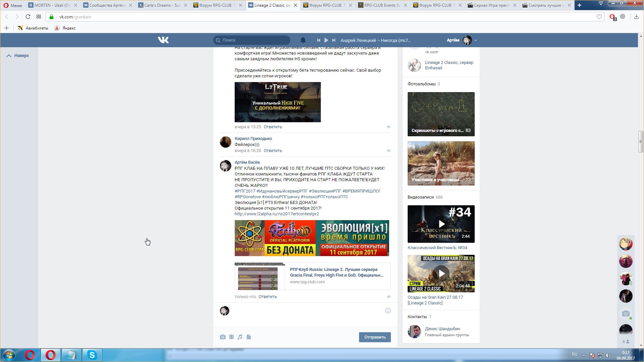
Task: Skip to the next audio track
Action: pos(334,40)
